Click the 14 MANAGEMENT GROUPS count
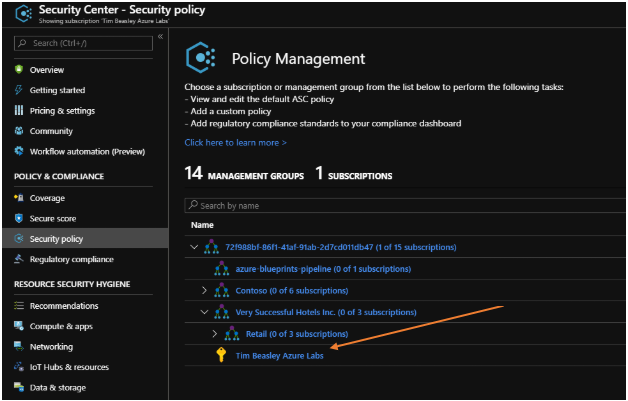The image size is (628, 401). coord(244,173)
